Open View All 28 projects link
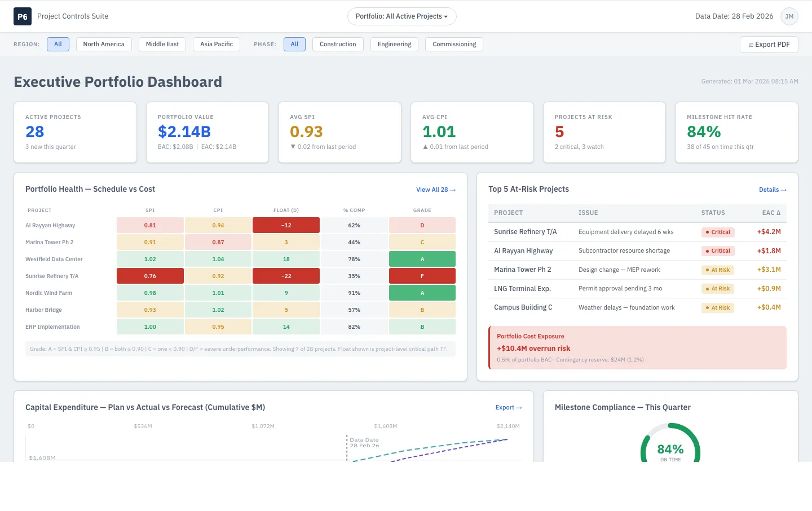This screenshot has width=812, height=511. (x=436, y=190)
